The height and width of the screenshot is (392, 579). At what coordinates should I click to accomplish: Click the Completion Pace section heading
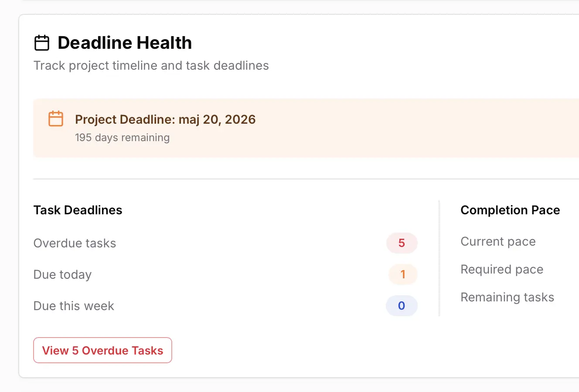coord(510,210)
